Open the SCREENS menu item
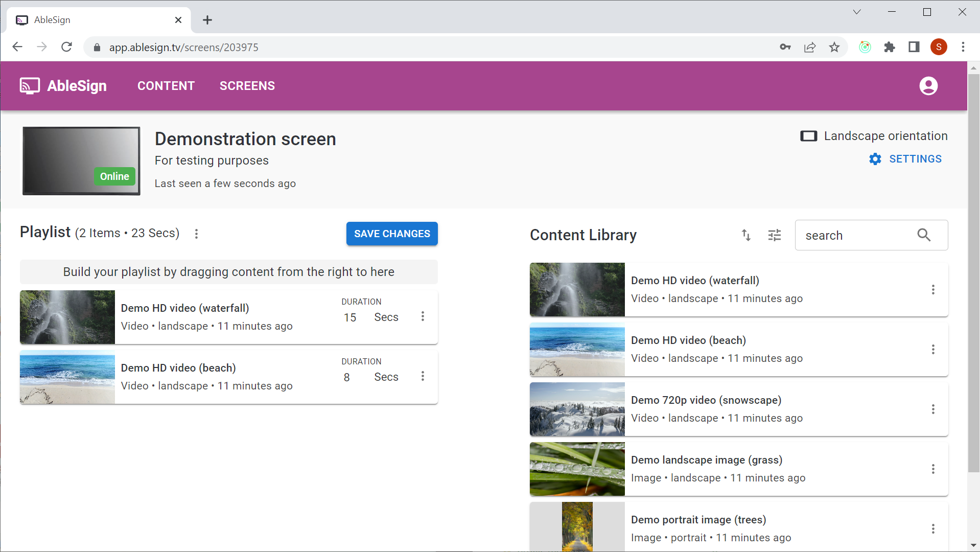Screen dimensions: 980x552 click(247, 86)
